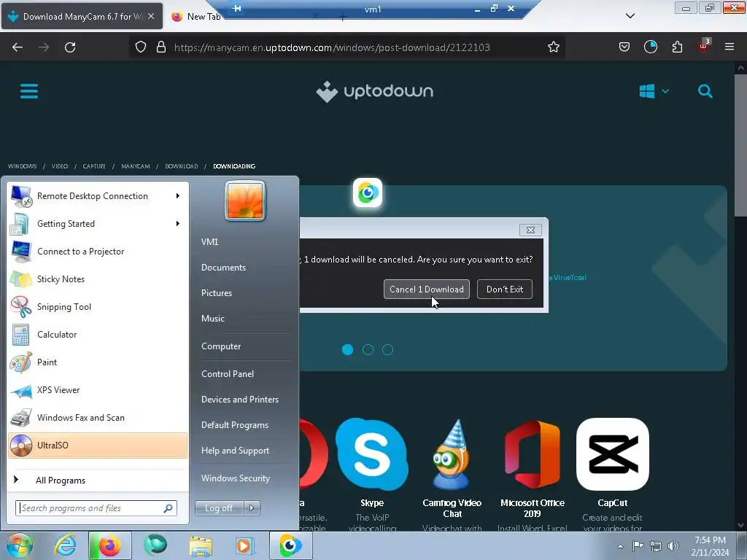This screenshot has height=560, width=747.
Task: Open Control Panel from the Start menu
Action: (228, 374)
